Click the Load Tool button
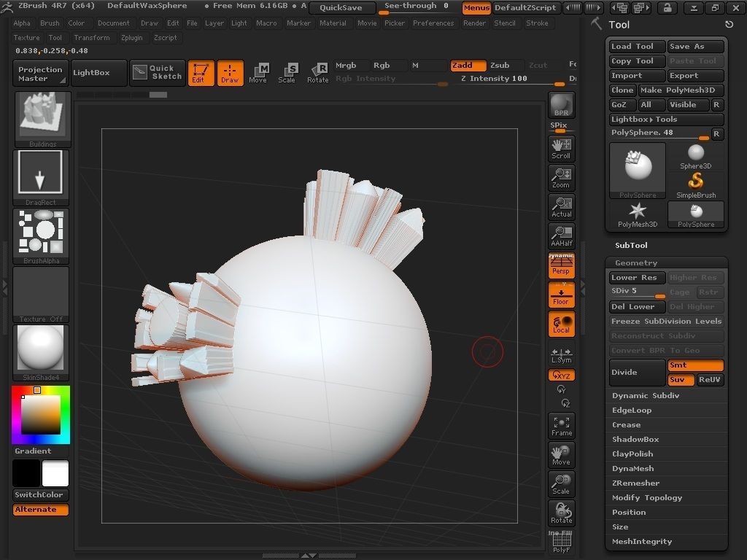 click(x=638, y=46)
